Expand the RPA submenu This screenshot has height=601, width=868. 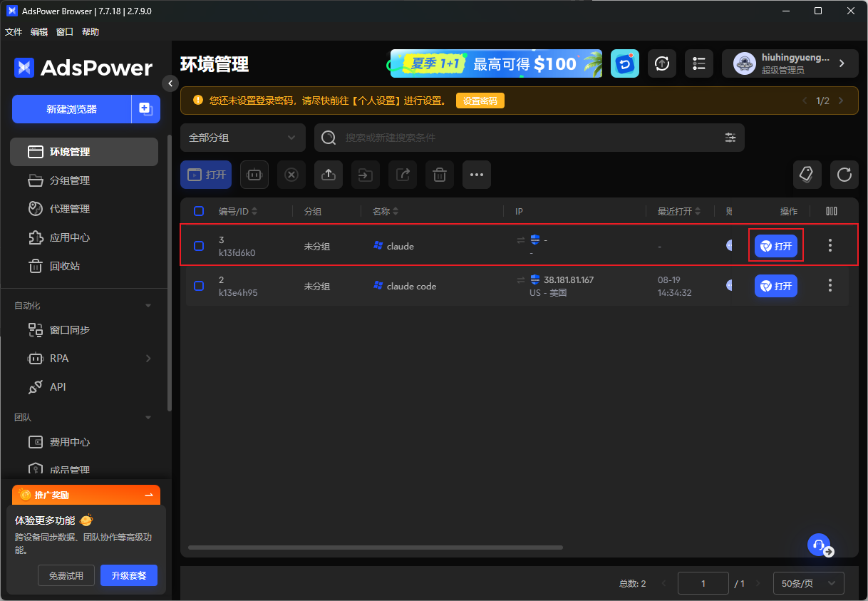click(148, 359)
